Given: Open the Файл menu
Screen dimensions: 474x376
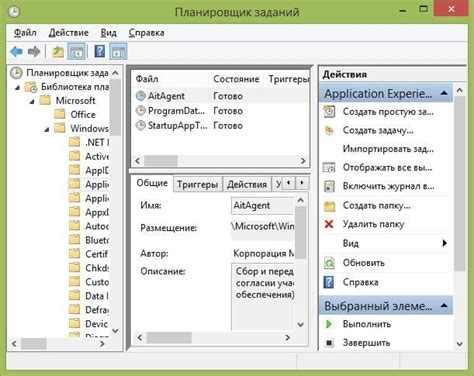Looking at the screenshot, I should [x=25, y=33].
